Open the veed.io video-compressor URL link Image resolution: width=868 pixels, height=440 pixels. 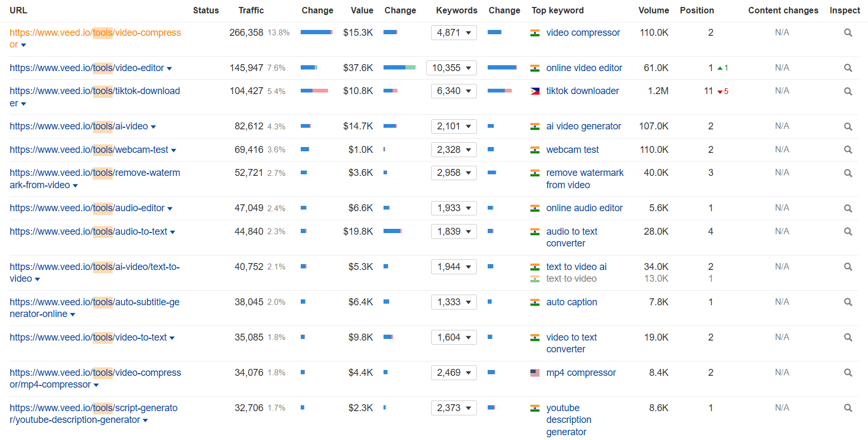(95, 38)
